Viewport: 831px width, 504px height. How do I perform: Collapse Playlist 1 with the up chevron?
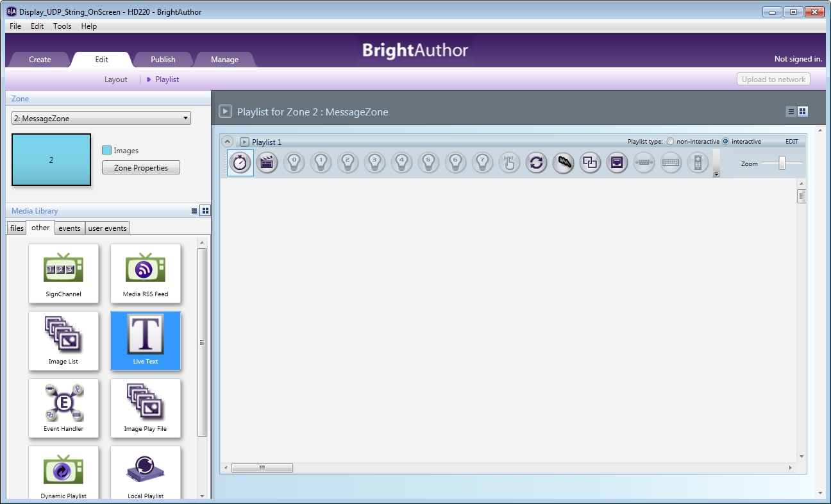point(227,141)
